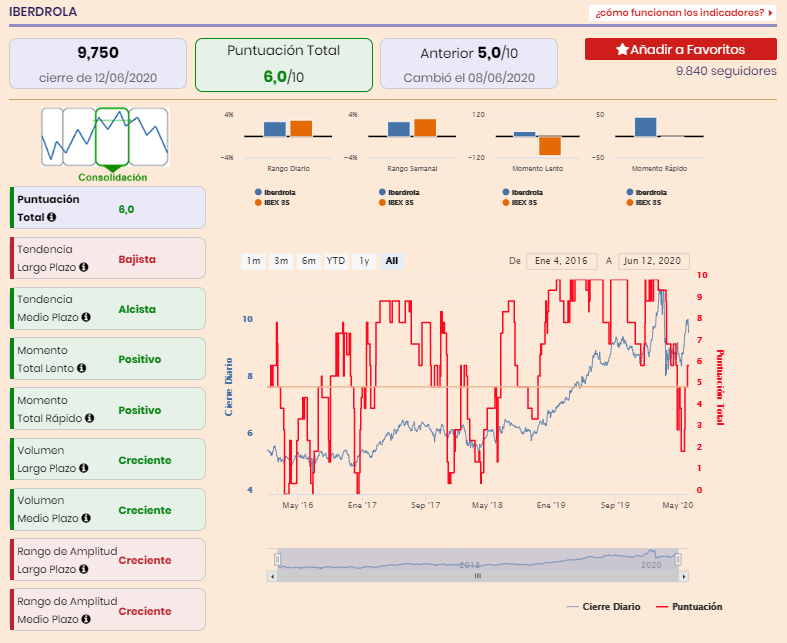The width and height of the screenshot is (787, 643).
Task: Click the navigator horizontal scrollbar thumb
Action: (x=478, y=576)
